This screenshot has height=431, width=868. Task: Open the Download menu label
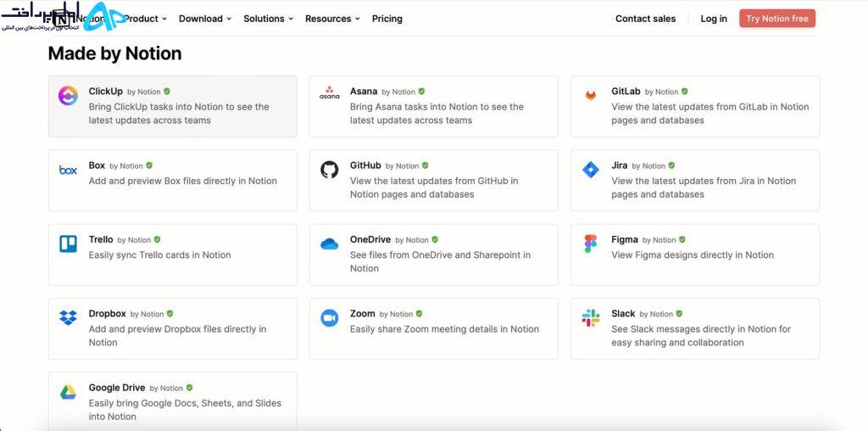click(200, 19)
